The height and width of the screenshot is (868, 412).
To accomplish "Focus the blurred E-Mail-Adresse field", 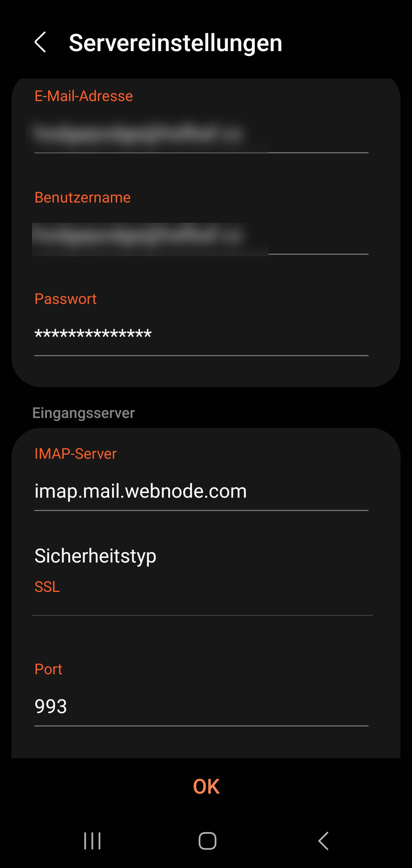I will (201, 134).
